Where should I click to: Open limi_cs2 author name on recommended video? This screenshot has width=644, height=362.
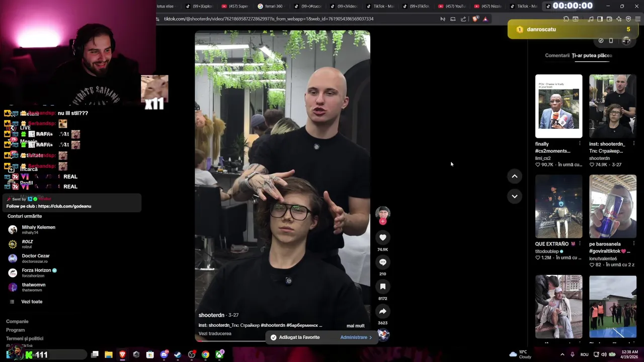coord(543,158)
